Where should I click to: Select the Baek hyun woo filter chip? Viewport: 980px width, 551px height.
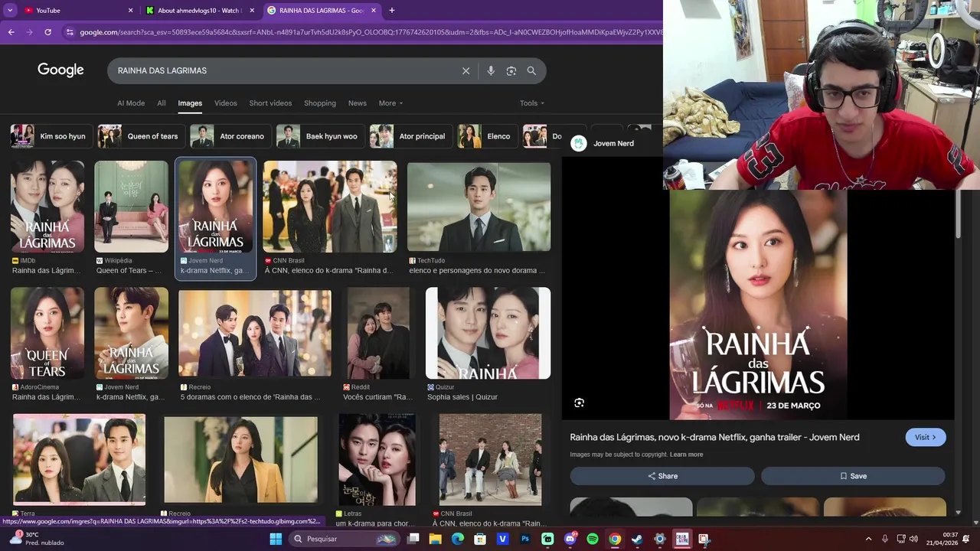(320, 136)
